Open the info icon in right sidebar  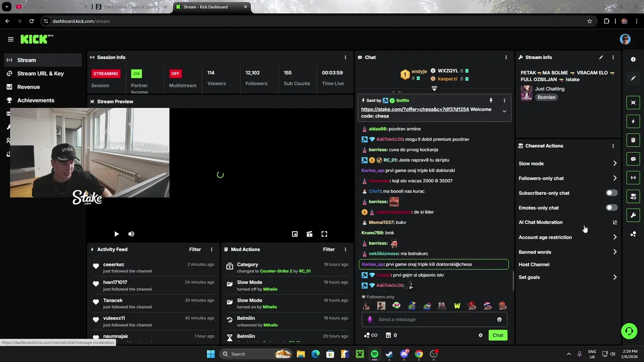(633, 59)
